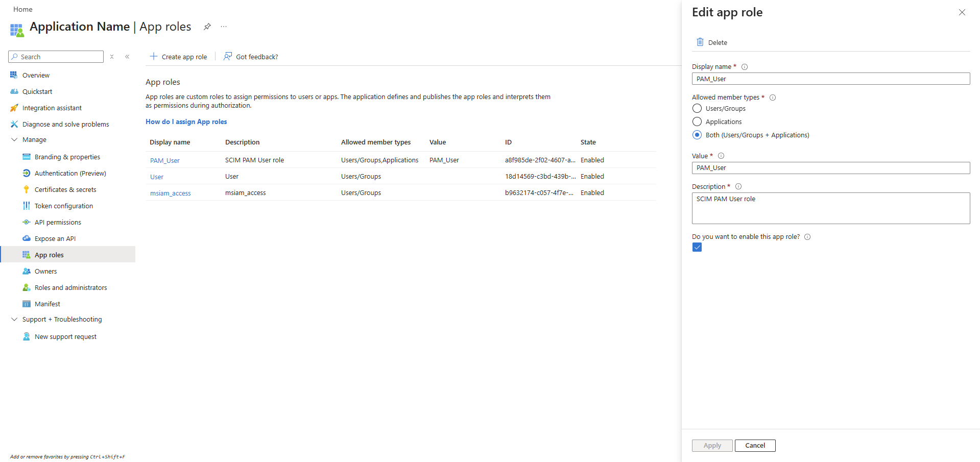Clear the sidebar search with X icon
This screenshot has width=980, height=462.
coord(112,57)
